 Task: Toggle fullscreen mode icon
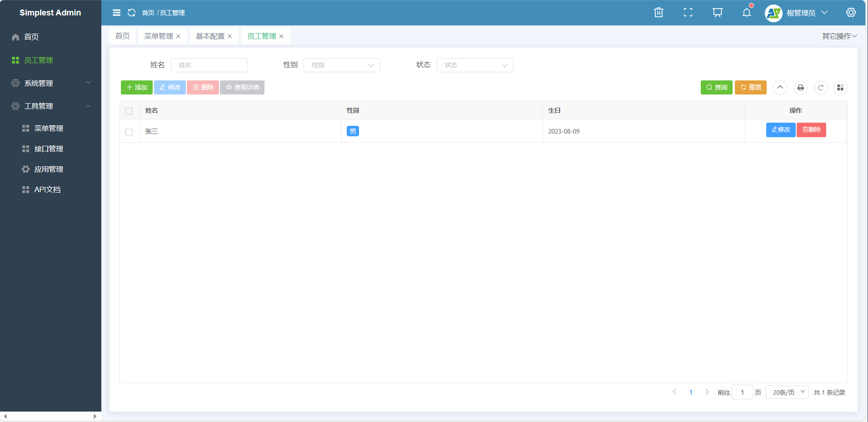688,13
